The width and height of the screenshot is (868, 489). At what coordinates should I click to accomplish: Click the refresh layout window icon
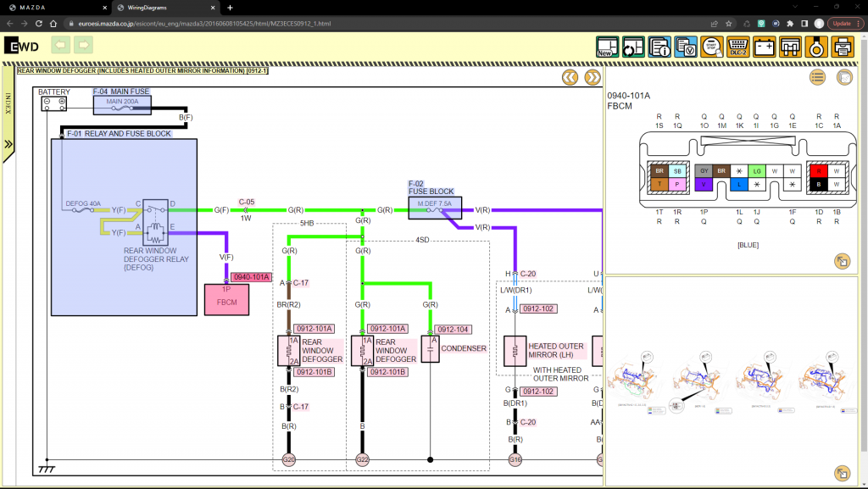coord(633,47)
